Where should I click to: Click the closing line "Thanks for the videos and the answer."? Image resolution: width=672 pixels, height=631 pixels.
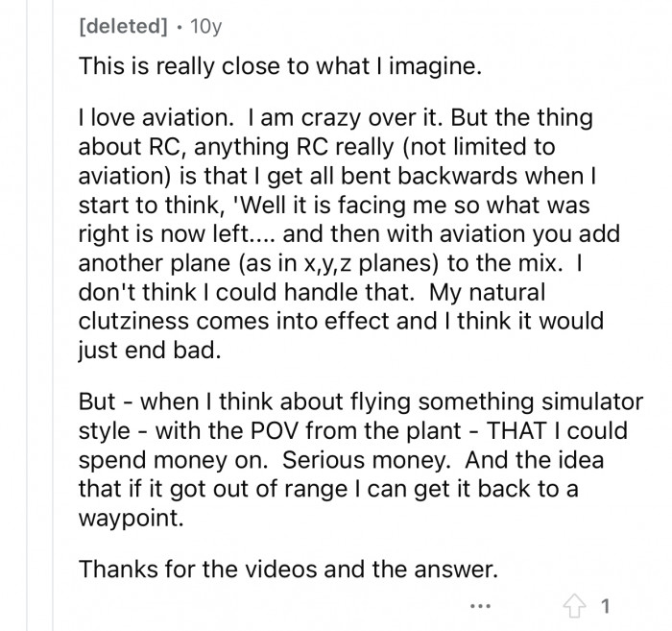coord(290,569)
